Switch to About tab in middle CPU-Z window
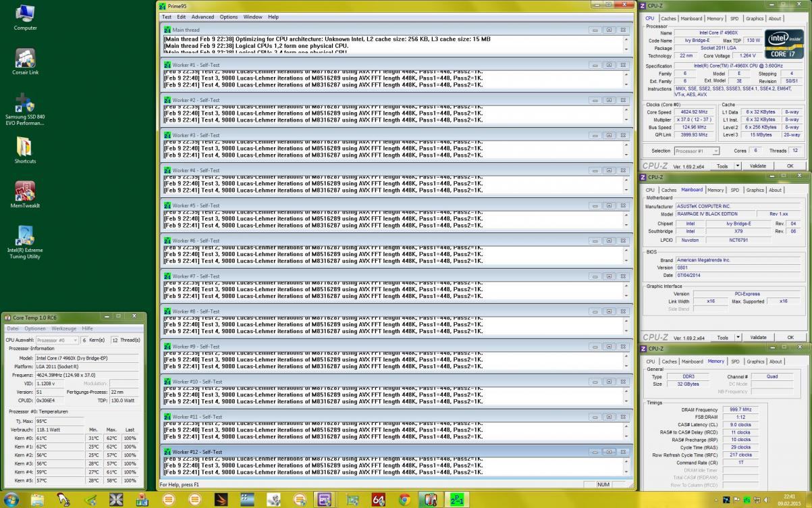 [774, 190]
